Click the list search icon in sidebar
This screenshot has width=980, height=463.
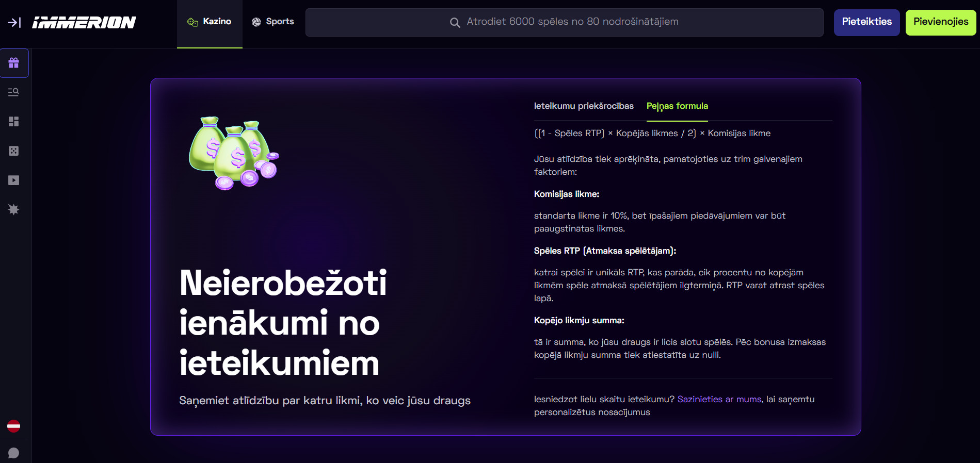coord(14,92)
